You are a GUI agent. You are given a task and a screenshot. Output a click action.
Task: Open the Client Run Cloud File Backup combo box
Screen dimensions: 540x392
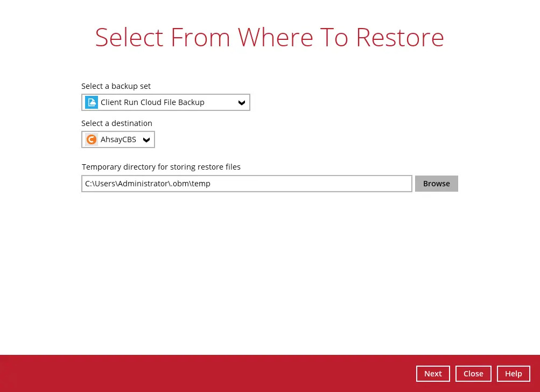point(162,102)
